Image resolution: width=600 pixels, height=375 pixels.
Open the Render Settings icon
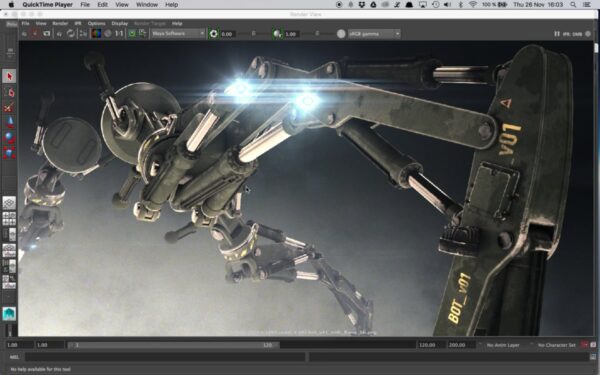pos(83,34)
